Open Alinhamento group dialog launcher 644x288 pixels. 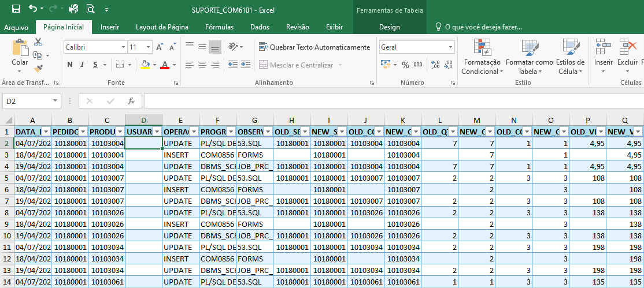372,83
